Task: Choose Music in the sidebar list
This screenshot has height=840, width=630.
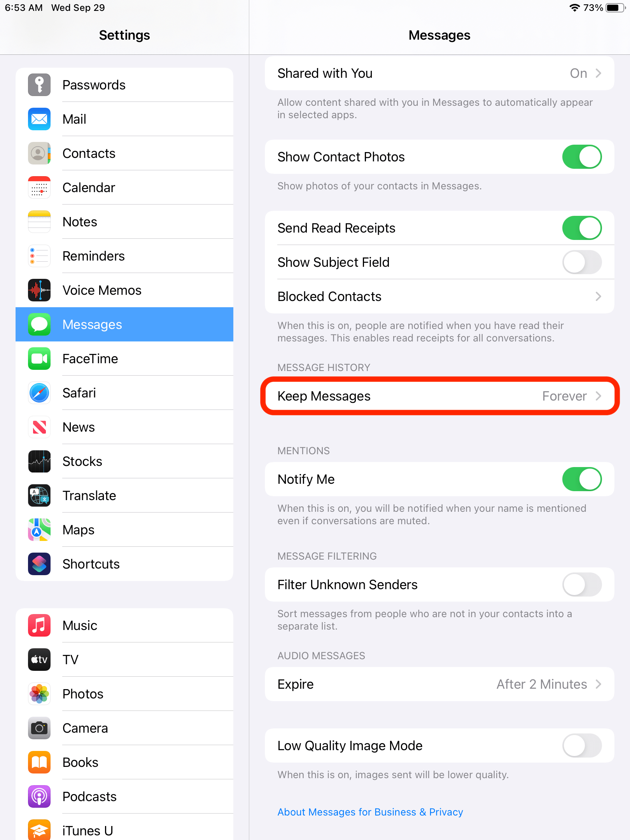Action: (x=124, y=625)
